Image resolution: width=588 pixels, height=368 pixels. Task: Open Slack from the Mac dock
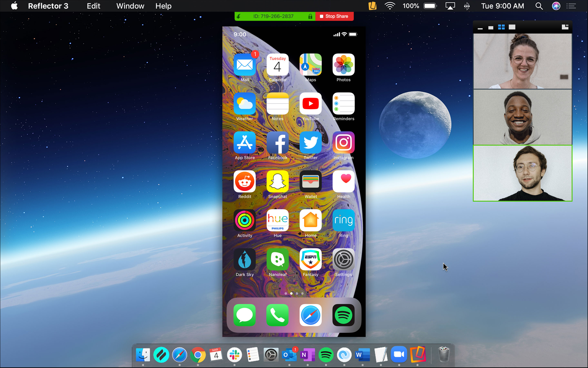pos(234,355)
